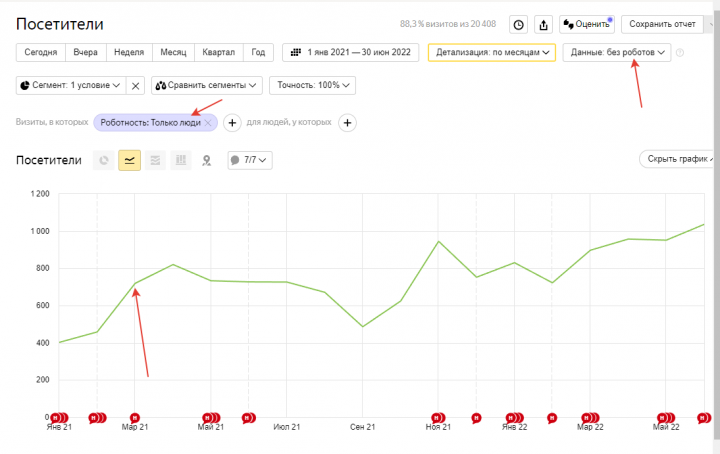
Task: Switch to pie chart view icon
Action: coord(104,160)
